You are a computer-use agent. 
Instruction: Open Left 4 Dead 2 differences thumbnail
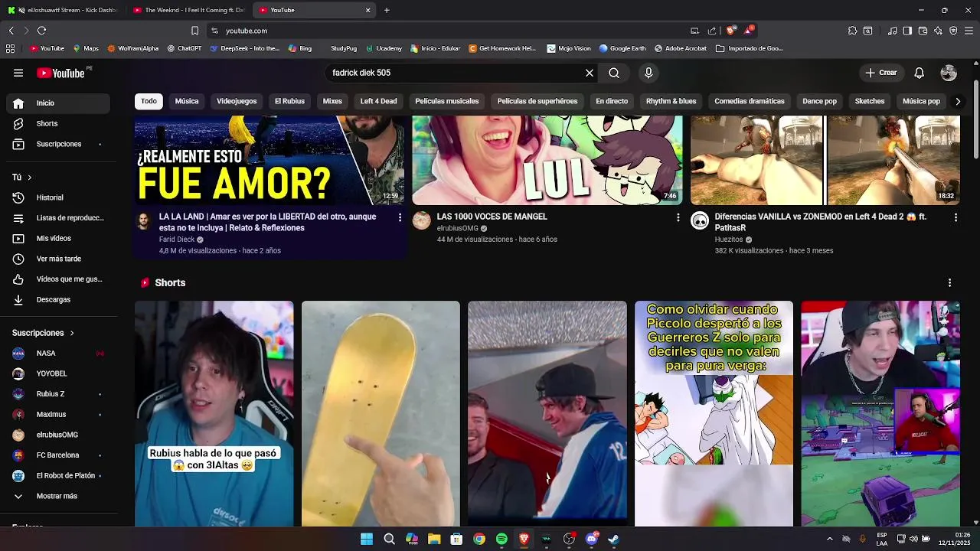point(825,160)
